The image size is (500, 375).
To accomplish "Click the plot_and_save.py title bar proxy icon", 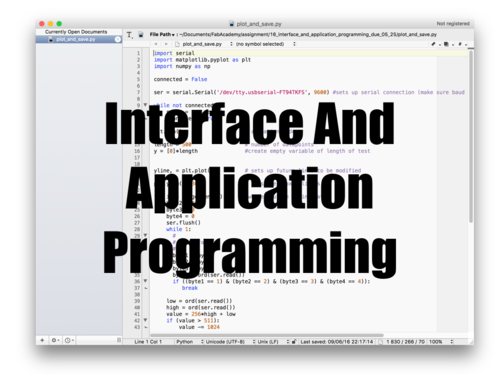I will point(232,24).
